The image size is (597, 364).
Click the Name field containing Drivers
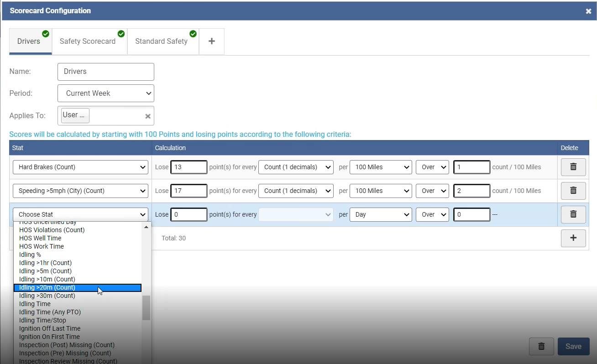[105, 72]
